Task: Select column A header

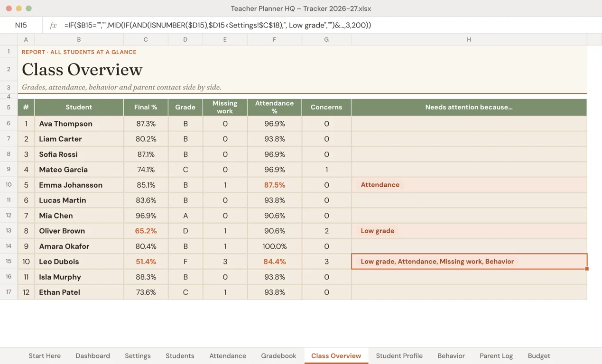Action: [x=26, y=39]
